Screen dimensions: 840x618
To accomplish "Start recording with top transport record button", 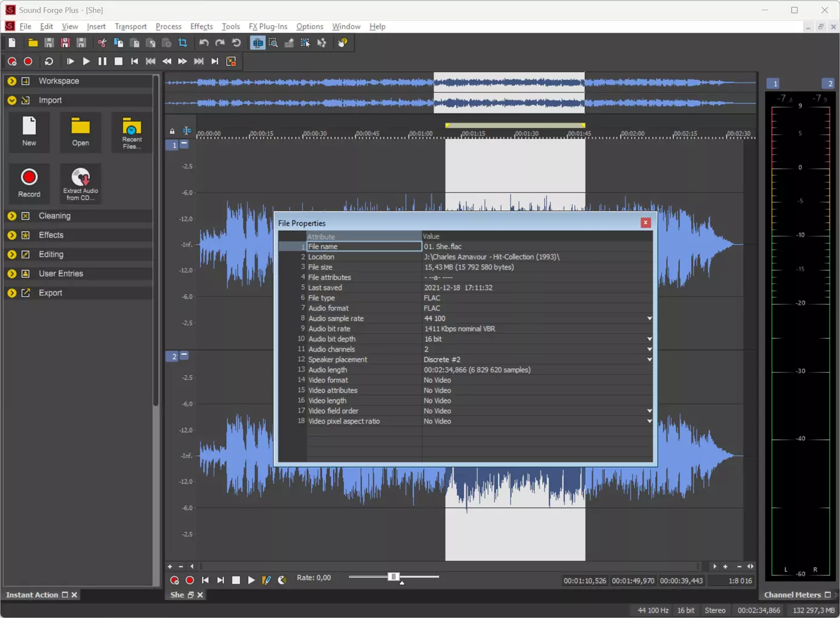I will pos(28,61).
